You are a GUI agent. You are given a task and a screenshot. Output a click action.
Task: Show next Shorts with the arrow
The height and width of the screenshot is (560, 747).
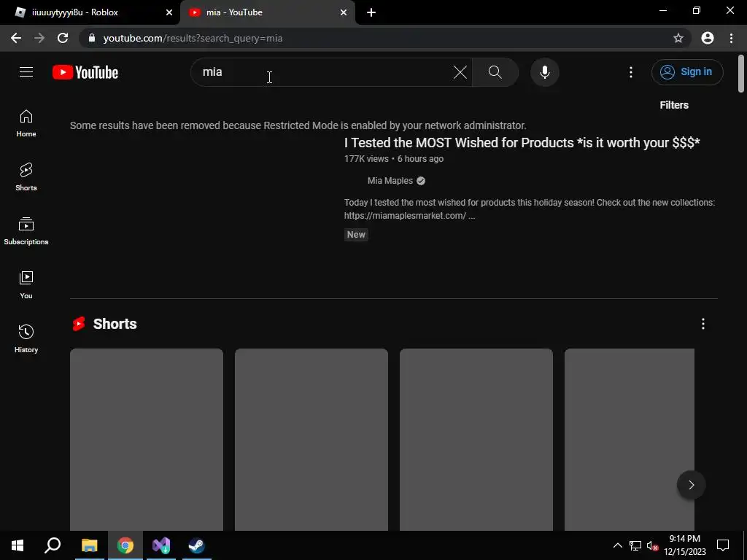(692, 485)
